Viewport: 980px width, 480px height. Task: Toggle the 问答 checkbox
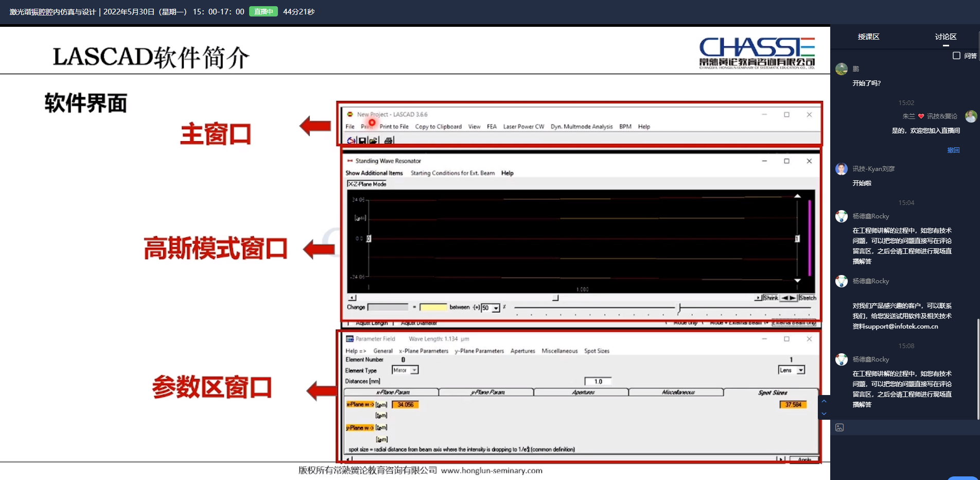pos(956,56)
